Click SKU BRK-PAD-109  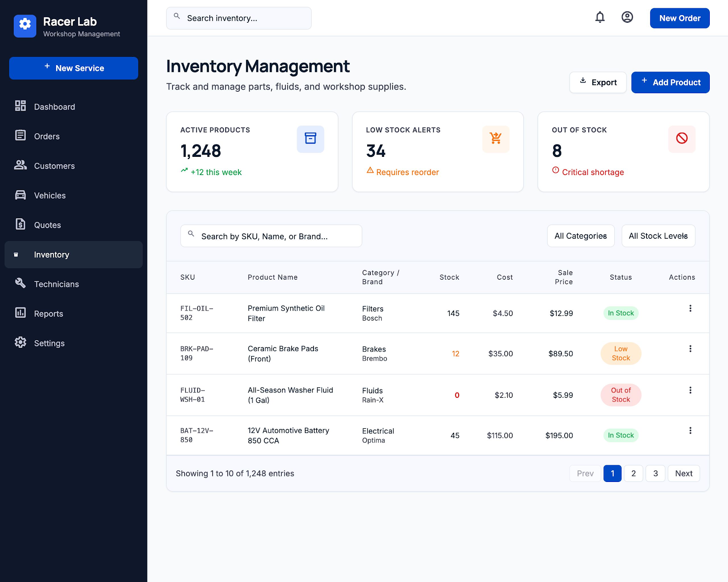(197, 353)
